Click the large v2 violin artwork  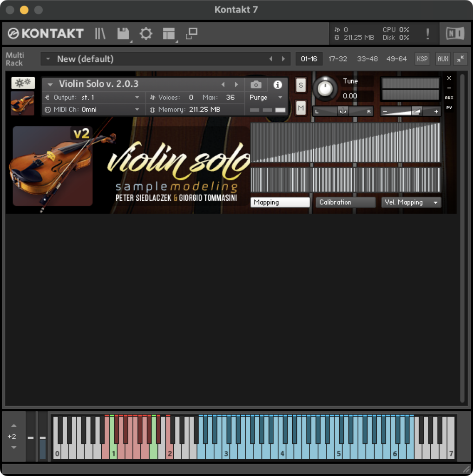click(x=53, y=166)
